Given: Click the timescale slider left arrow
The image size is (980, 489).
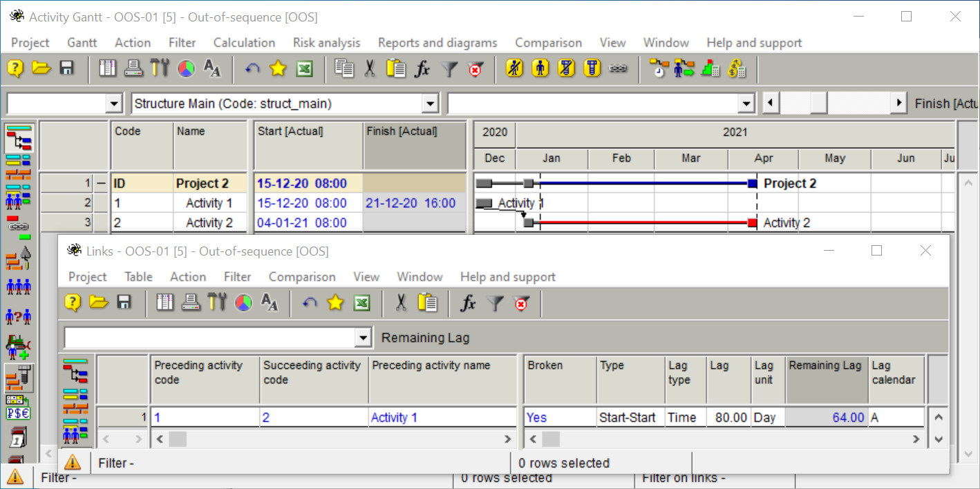Looking at the screenshot, I should tap(771, 104).
